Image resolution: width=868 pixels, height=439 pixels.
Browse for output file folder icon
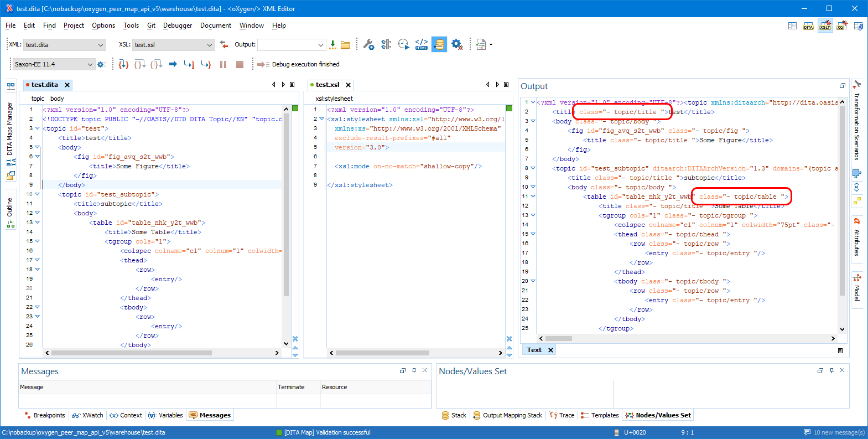point(345,44)
